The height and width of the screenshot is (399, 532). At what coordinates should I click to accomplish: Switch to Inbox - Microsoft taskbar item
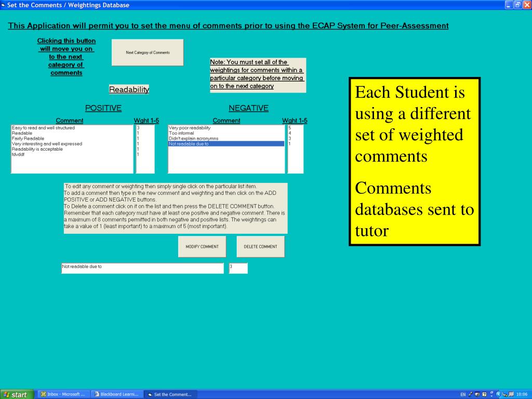(63, 394)
